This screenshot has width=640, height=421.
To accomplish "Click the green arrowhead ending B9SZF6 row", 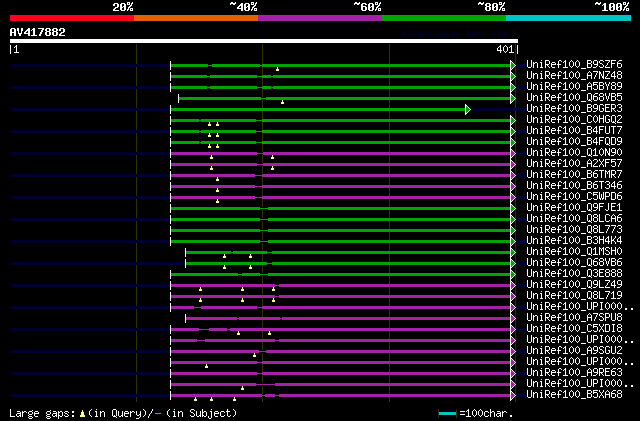I will click(513, 65).
